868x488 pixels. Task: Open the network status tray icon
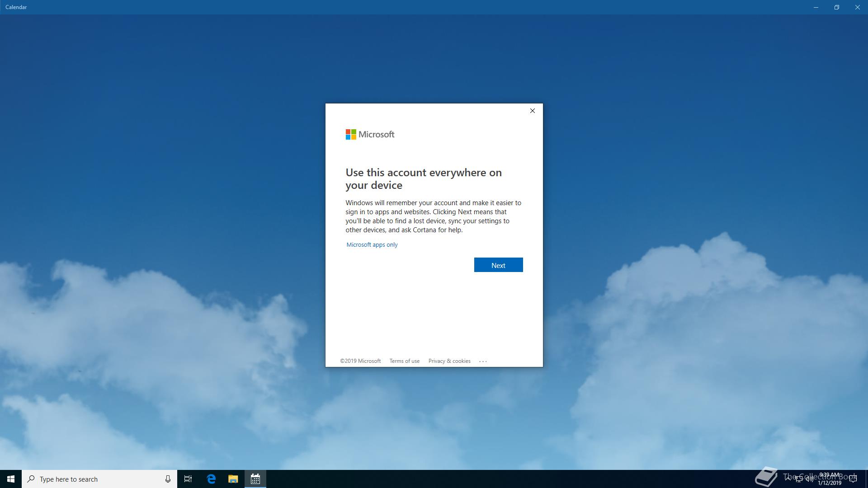pos(799,479)
